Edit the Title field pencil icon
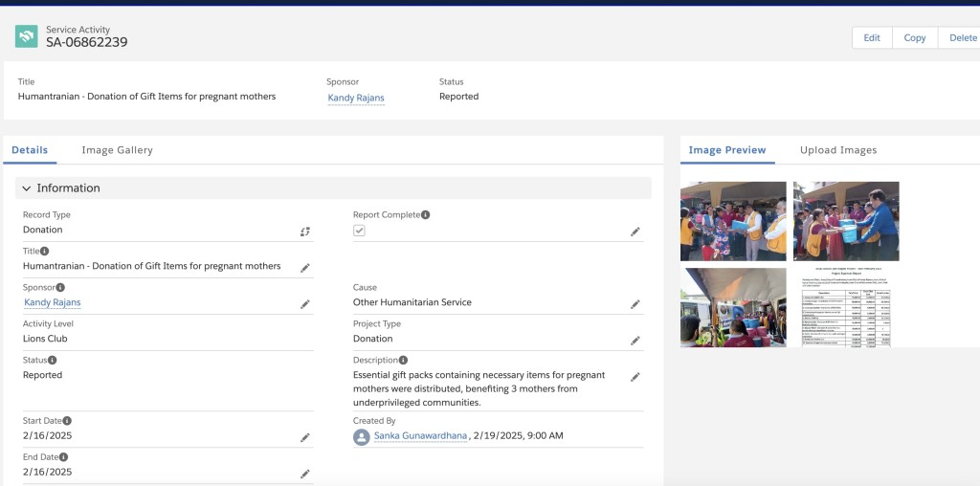 (x=305, y=268)
